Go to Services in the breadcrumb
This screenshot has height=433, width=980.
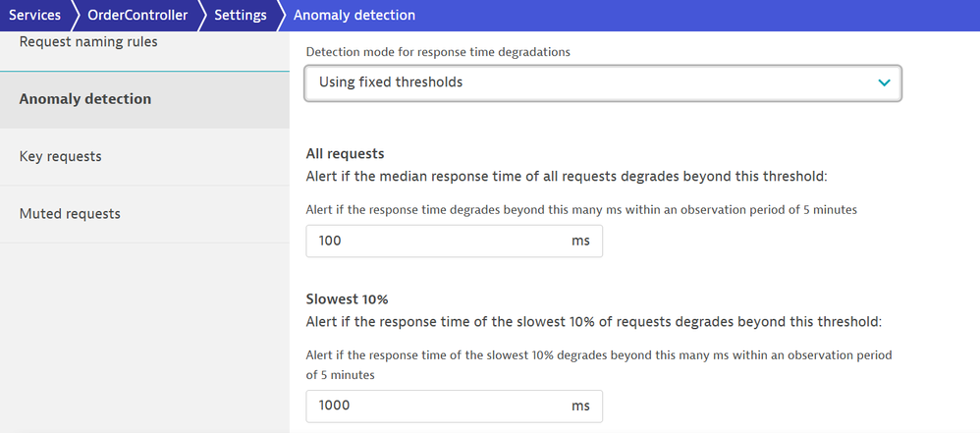click(x=35, y=16)
